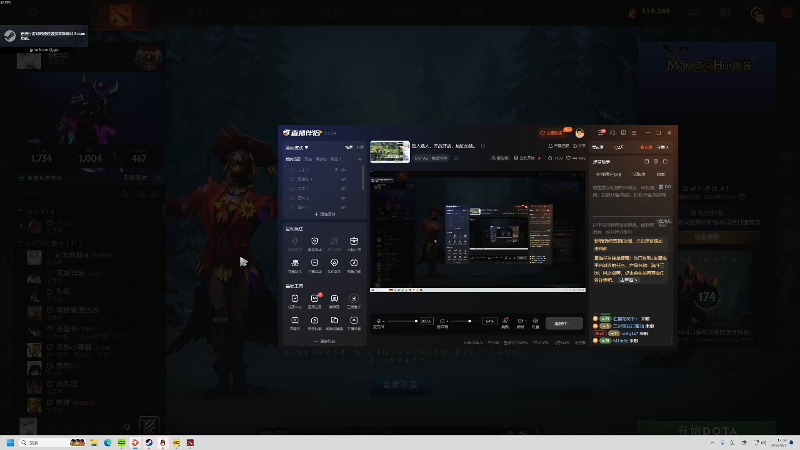This screenshot has height=450, width=800.
Task: Open the shield interactive feature icon
Action: [x=315, y=241]
